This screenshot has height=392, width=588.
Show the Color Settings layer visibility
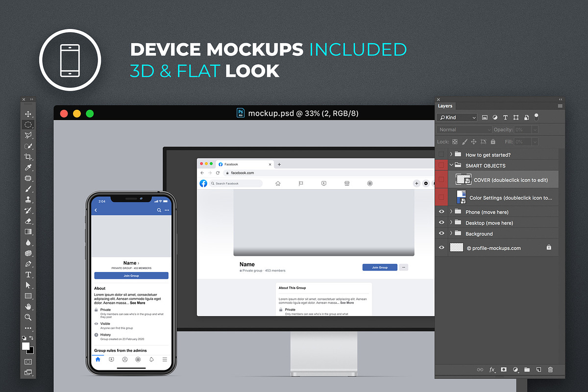click(441, 197)
